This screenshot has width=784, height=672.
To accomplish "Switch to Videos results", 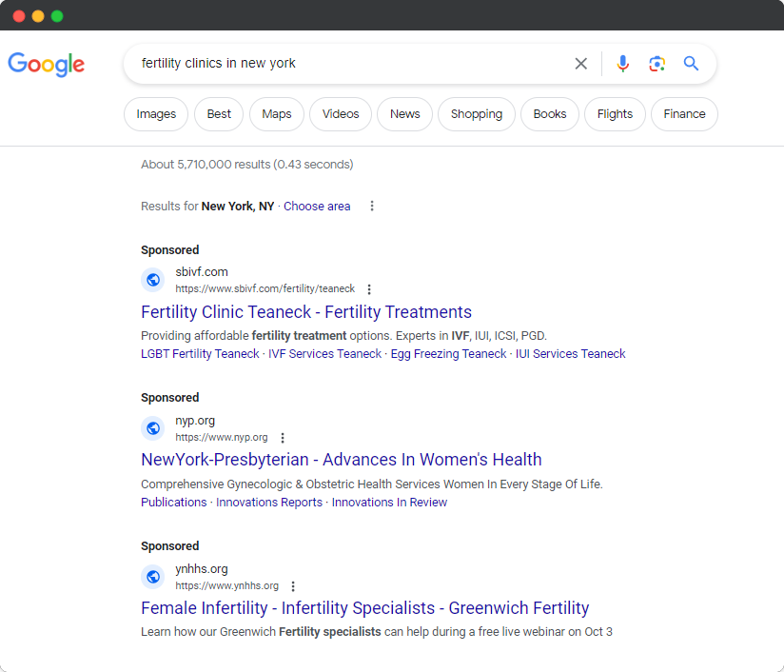I will 341,114.
